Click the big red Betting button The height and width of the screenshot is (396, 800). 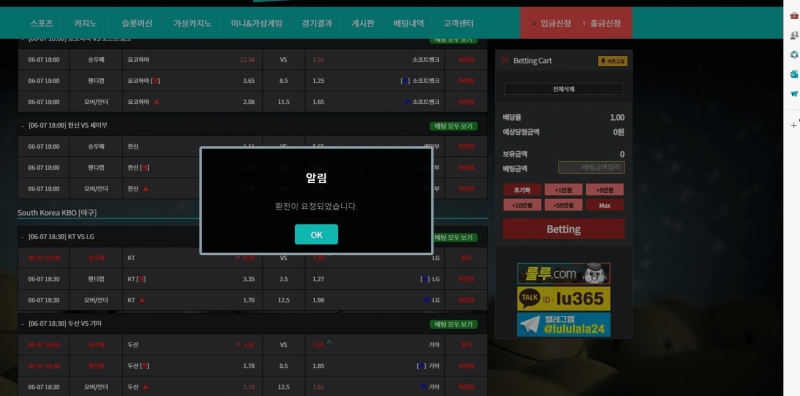click(x=563, y=229)
